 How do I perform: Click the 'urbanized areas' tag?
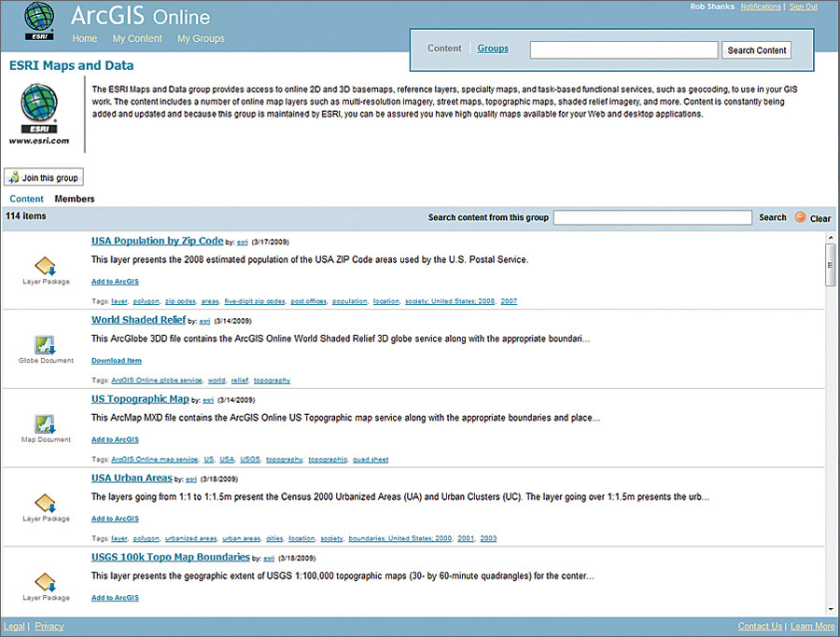tap(190, 538)
